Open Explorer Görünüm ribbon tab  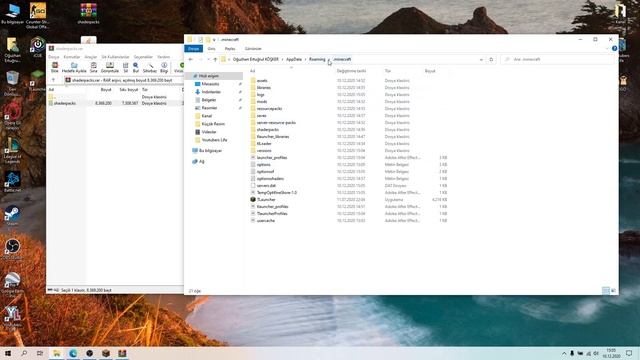253,49
